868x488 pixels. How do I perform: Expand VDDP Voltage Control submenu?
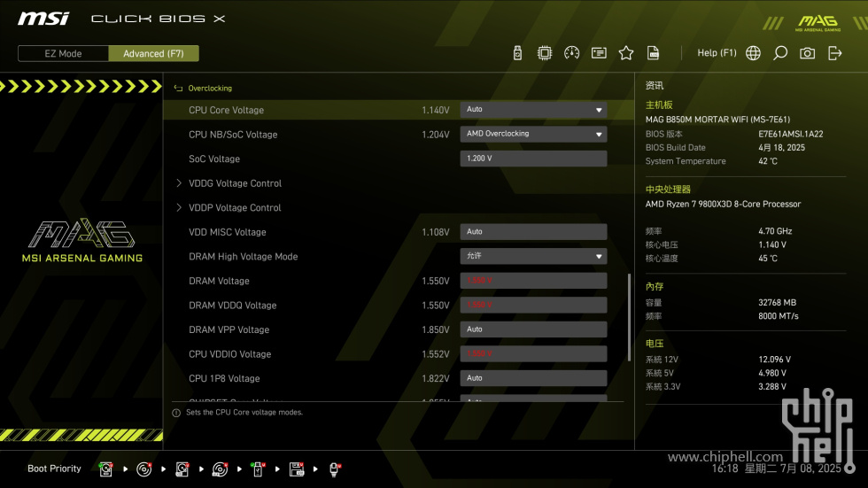click(235, 207)
